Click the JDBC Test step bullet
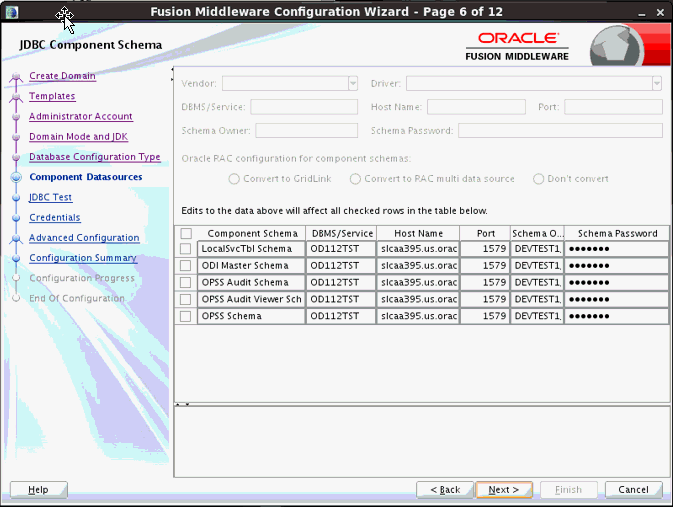This screenshot has width=673, height=507. 16,197
